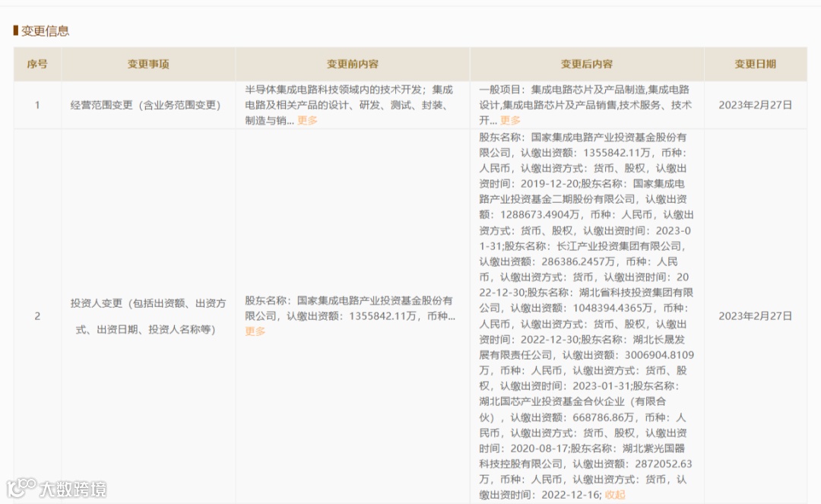Collapse row 2 details via 收起 link
The image size is (821, 504).
click(x=615, y=495)
